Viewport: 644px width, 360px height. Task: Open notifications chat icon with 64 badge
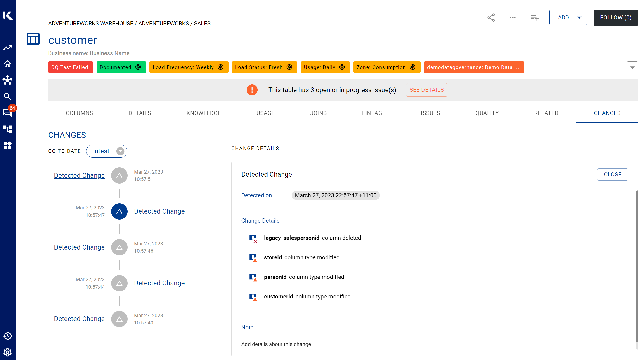tap(7, 112)
